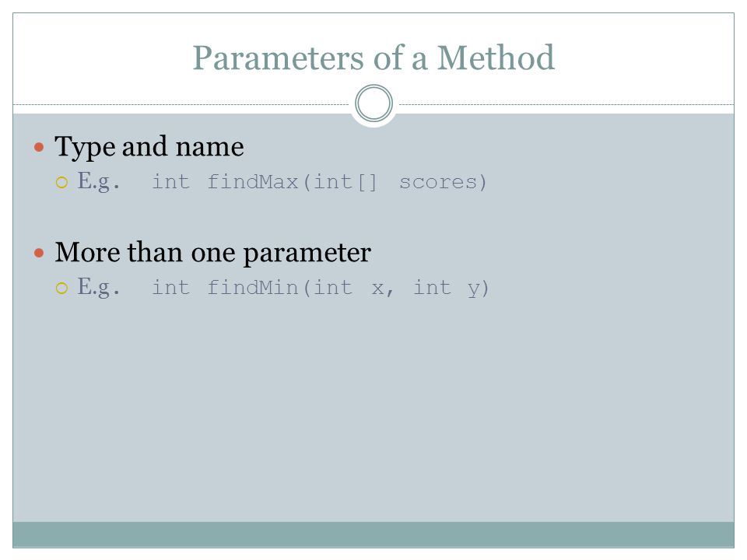Click the teal footer bar of the slide
747x560 pixels.
click(373, 534)
